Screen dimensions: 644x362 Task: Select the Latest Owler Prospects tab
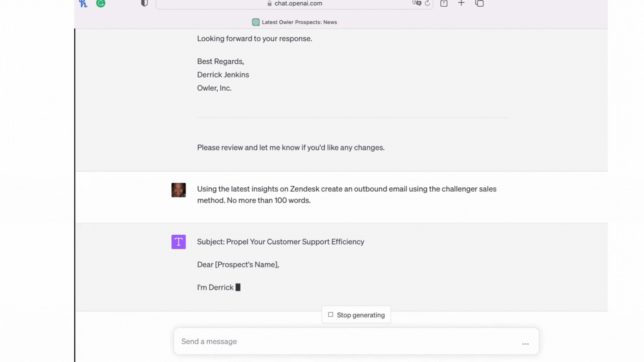[x=299, y=22]
